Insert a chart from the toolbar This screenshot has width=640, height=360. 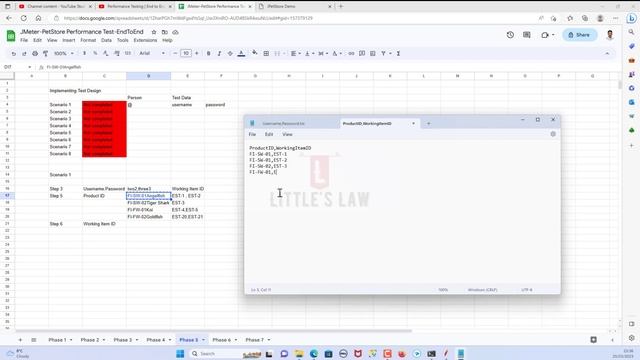pyautogui.click(x=373, y=53)
